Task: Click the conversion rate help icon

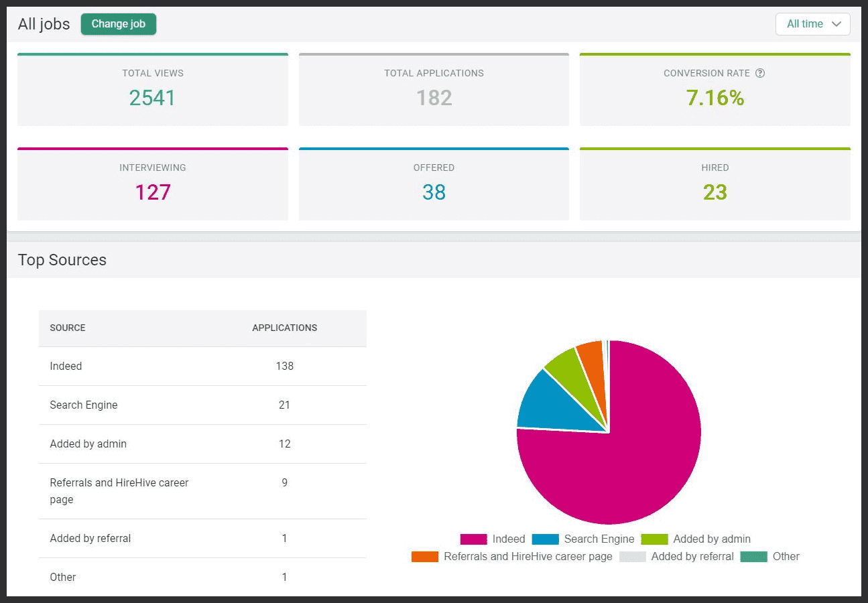Action: click(759, 74)
